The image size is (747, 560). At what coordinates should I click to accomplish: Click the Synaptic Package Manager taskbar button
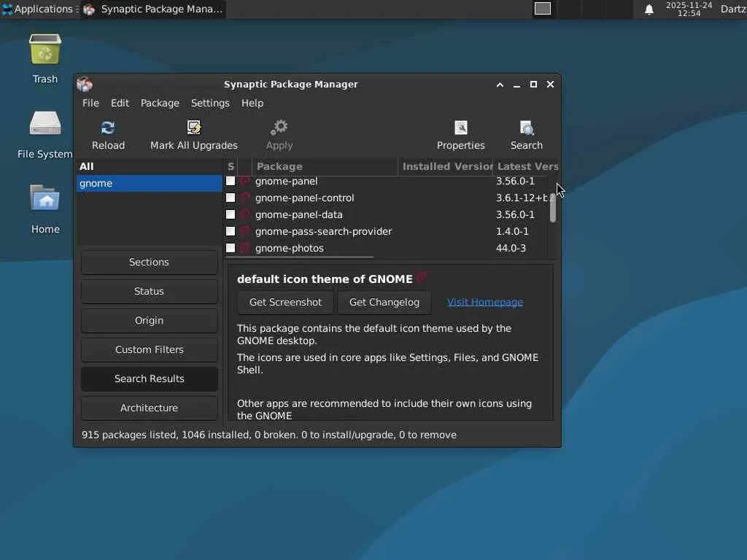pyautogui.click(x=153, y=9)
